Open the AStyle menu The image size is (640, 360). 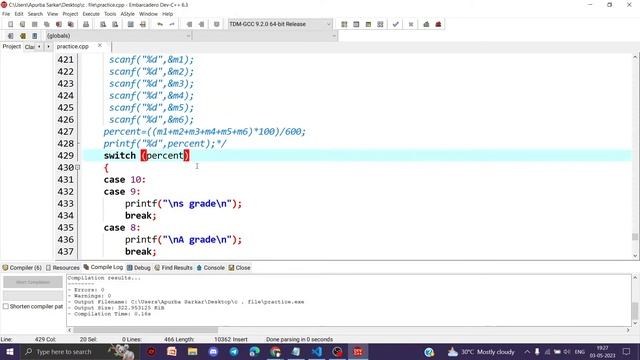[x=127, y=14]
